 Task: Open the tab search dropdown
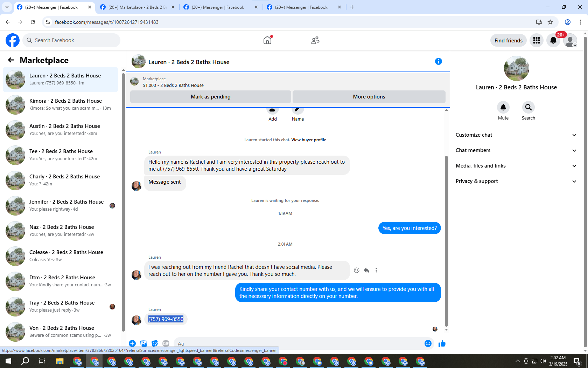(7, 7)
